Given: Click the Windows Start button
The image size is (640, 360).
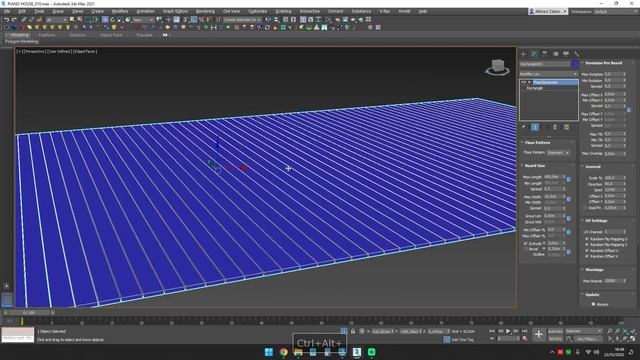Looking at the screenshot, I should tap(269, 352).
